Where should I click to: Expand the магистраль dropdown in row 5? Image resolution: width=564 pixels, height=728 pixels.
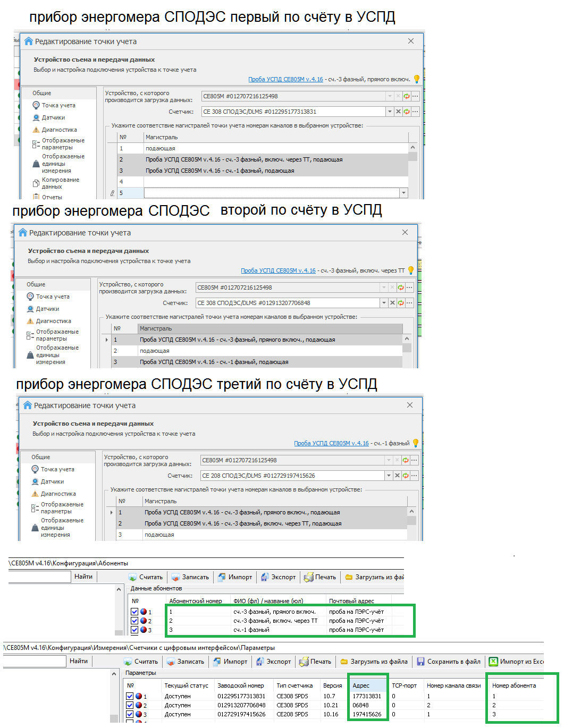point(403,193)
